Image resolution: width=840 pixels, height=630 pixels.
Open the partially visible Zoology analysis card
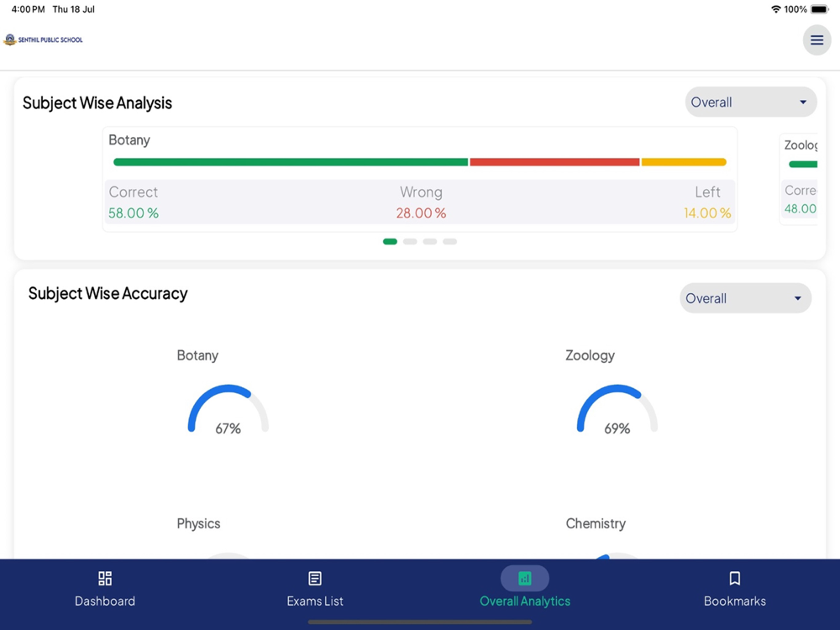click(799, 180)
